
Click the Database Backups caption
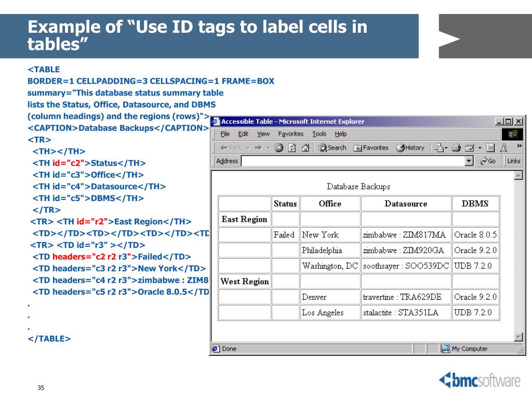358,187
